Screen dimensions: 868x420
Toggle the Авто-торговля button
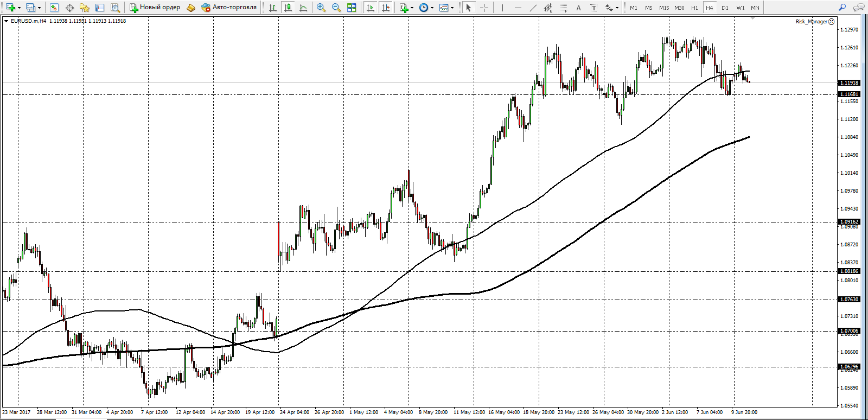click(229, 8)
